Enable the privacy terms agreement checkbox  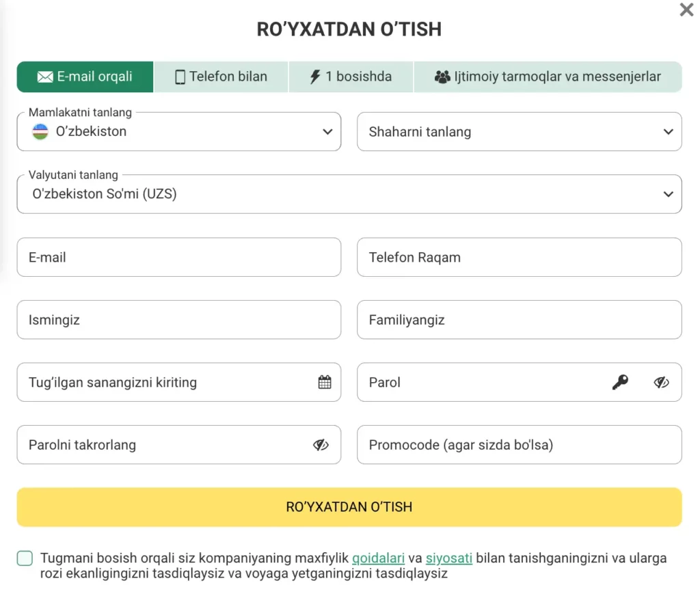coord(25,558)
